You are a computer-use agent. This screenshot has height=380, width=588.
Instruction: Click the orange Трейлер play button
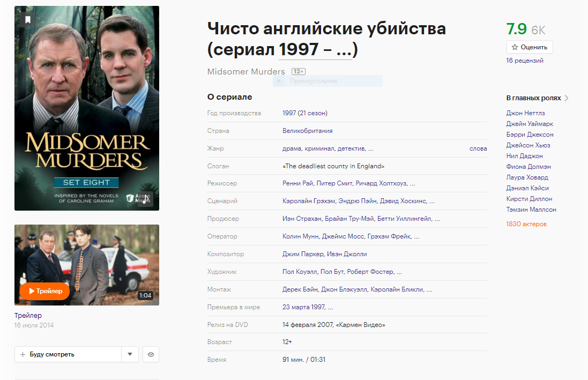pos(44,292)
